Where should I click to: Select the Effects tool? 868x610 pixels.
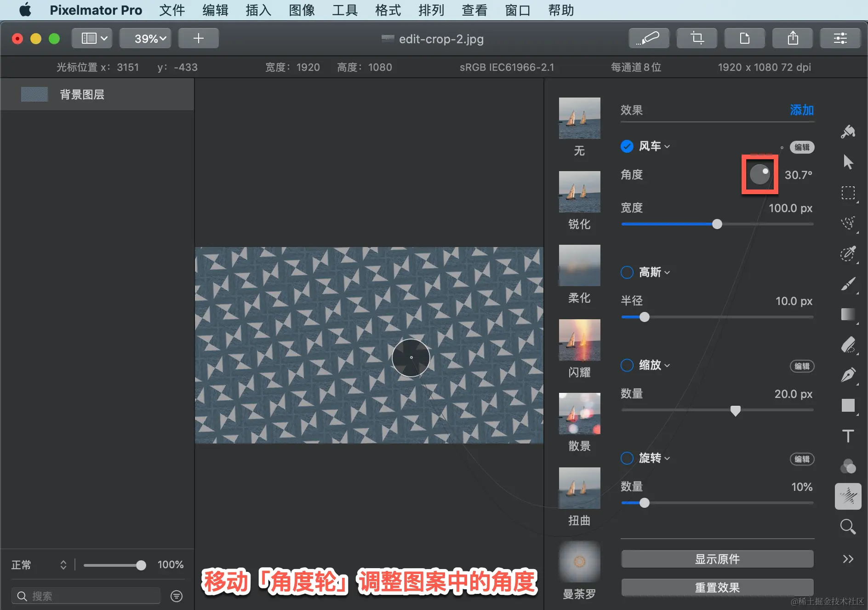[848, 496]
